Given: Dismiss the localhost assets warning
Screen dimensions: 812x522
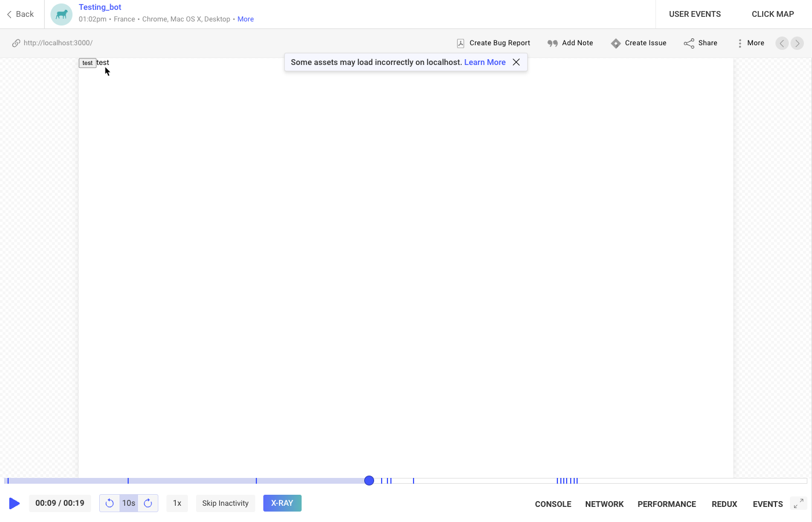Looking at the screenshot, I should 516,62.
